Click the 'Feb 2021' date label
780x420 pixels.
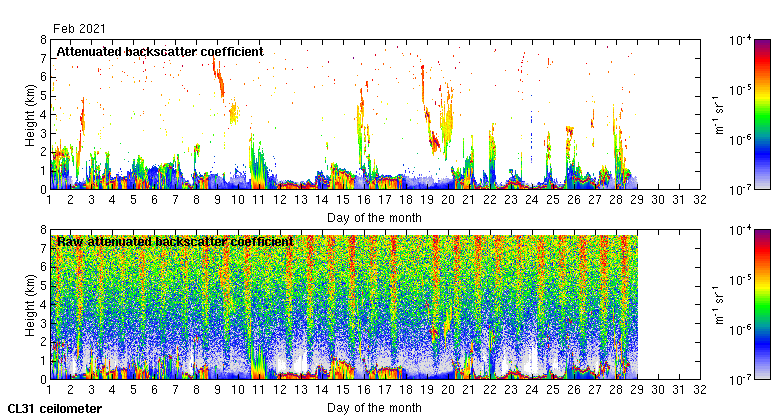(79, 29)
